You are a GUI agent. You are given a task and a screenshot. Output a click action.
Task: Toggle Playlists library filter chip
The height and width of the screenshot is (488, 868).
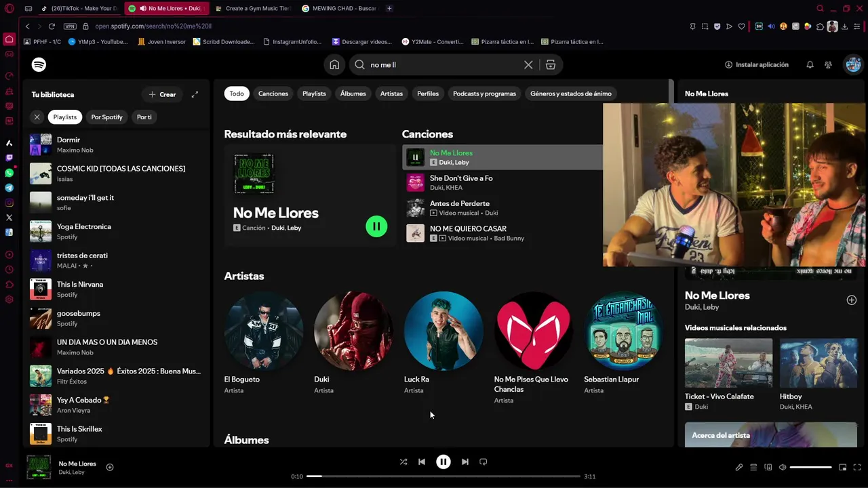65,117
